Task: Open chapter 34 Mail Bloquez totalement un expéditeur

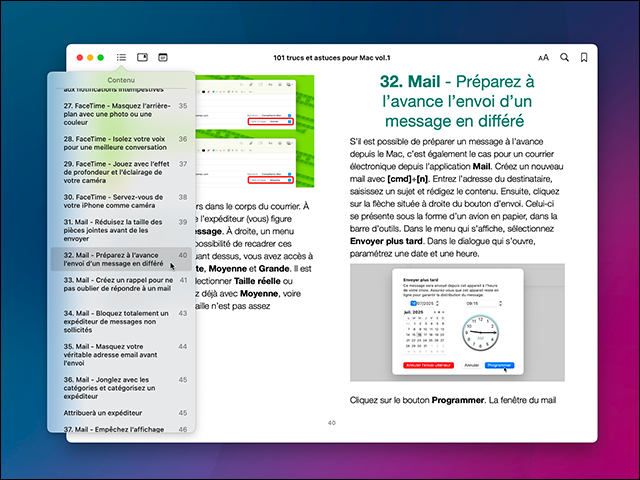Action: coord(121,321)
